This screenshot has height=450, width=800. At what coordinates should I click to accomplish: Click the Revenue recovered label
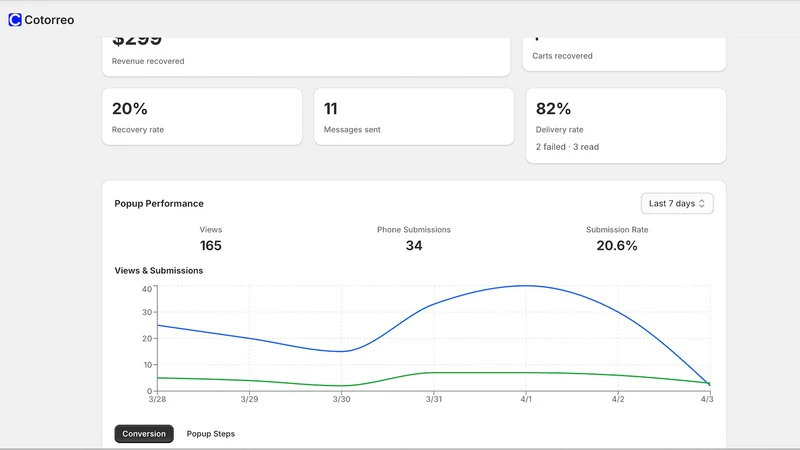coord(148,61)
